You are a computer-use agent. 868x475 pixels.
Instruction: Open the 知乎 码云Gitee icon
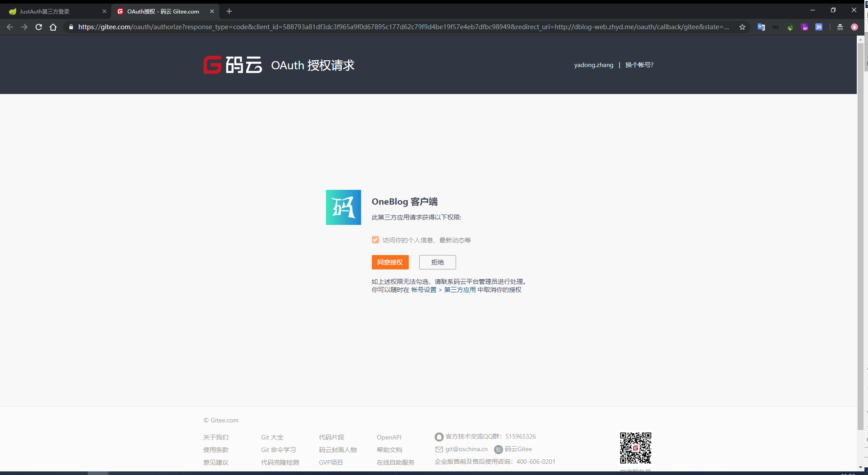pyautogui.click(x=498, y=449)
